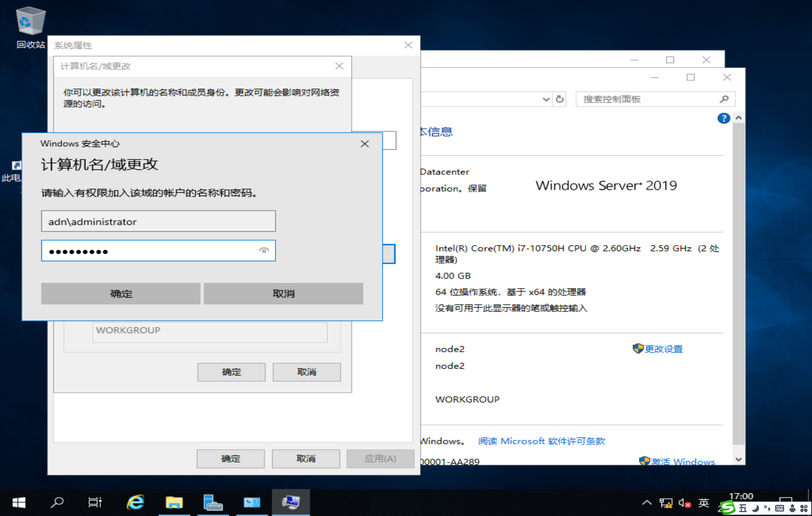Click 取消 at the bottom of 系统属性

[x=306, y=459]
